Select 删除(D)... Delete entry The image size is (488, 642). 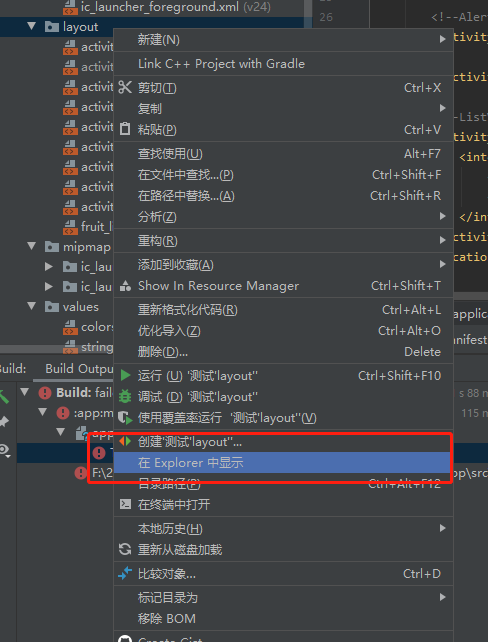click(283, 352)
